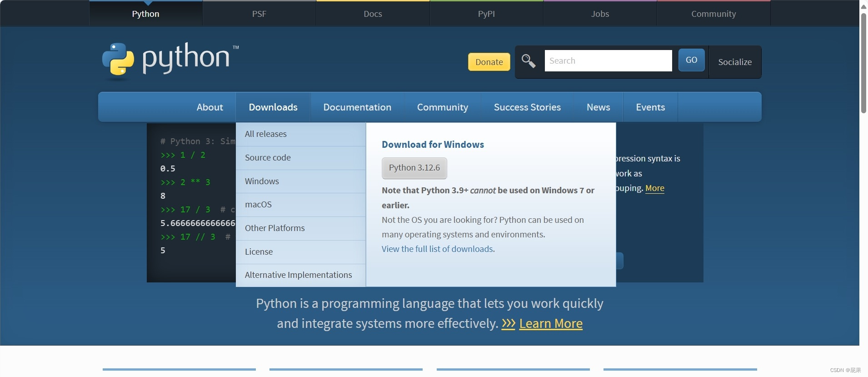Screen dimensions: 868x377
Task: Click the Python logo image
Action: click(x=170, y=61)
